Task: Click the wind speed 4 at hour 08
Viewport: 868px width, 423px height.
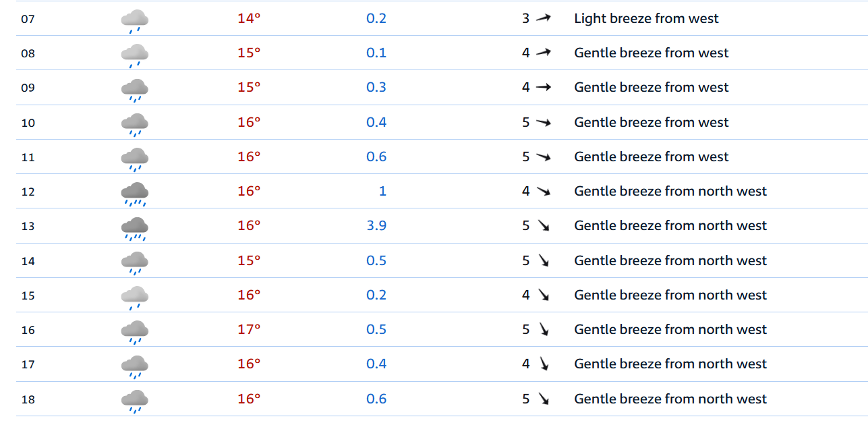Action: click(x=526, y=53)
